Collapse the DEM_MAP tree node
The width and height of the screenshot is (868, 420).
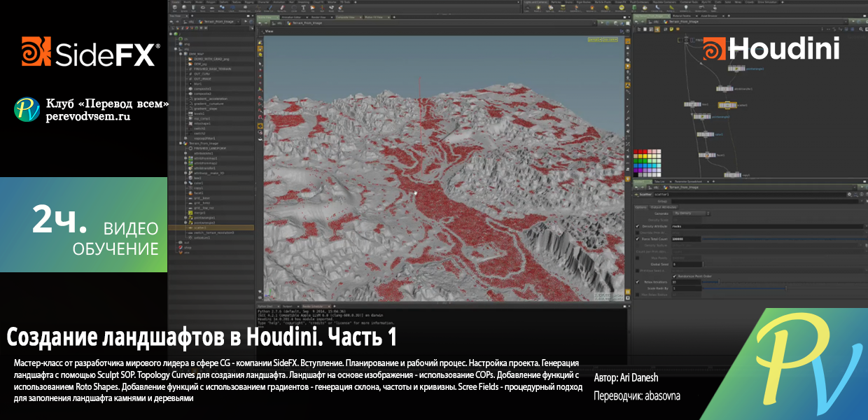point(181,53)
